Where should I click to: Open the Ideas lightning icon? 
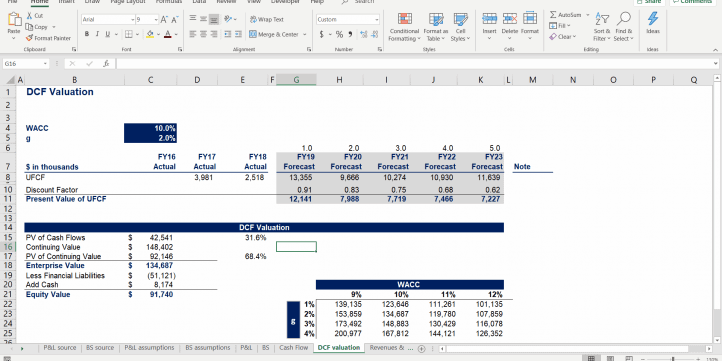pyautogui.click(x=652, y=19)
